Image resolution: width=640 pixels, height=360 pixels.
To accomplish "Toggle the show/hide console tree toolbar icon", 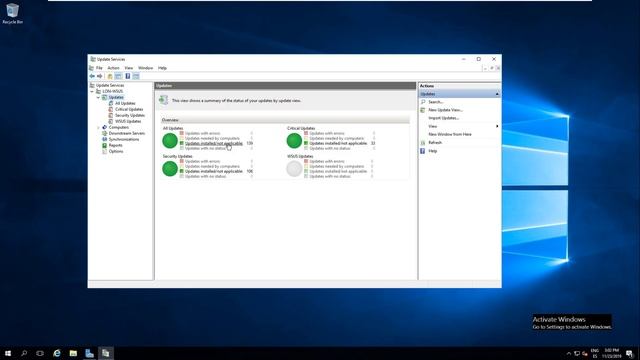I will [x=118, y=76].
